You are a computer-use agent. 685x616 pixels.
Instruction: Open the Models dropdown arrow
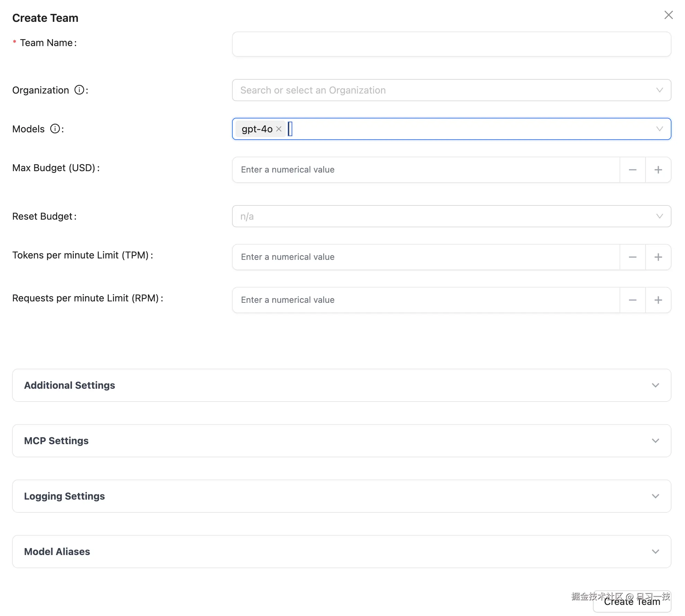[659, 129]
